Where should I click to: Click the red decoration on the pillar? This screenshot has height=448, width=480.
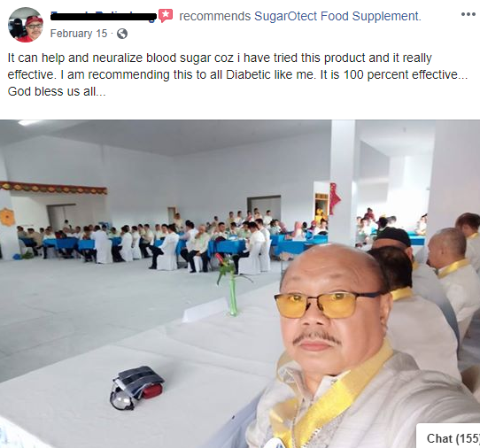335,198
